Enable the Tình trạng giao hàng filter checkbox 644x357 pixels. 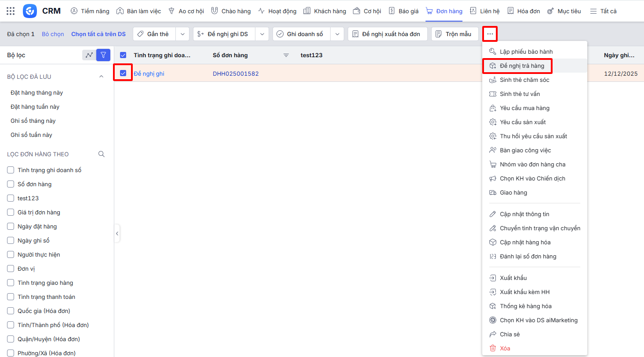(x=11, y=283)
